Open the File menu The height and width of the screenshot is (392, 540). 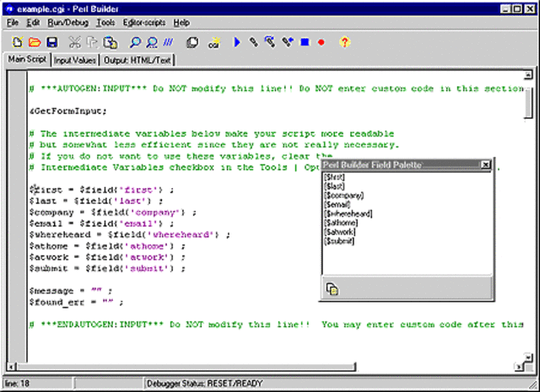click(x=13, y=23)
